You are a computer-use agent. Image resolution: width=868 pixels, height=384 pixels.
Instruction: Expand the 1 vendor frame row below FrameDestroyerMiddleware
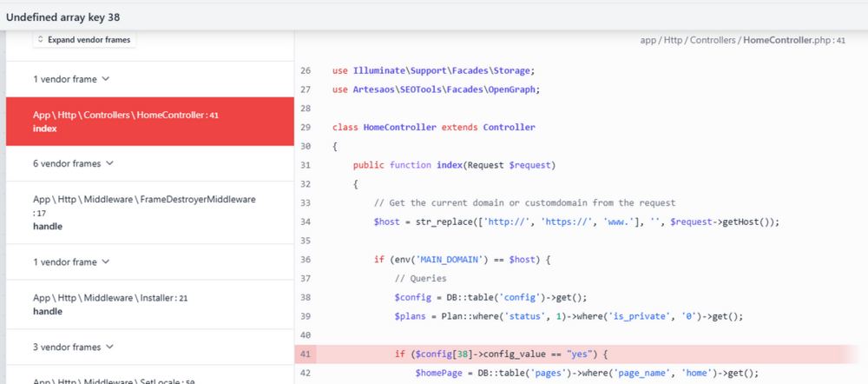coord(150,262)
